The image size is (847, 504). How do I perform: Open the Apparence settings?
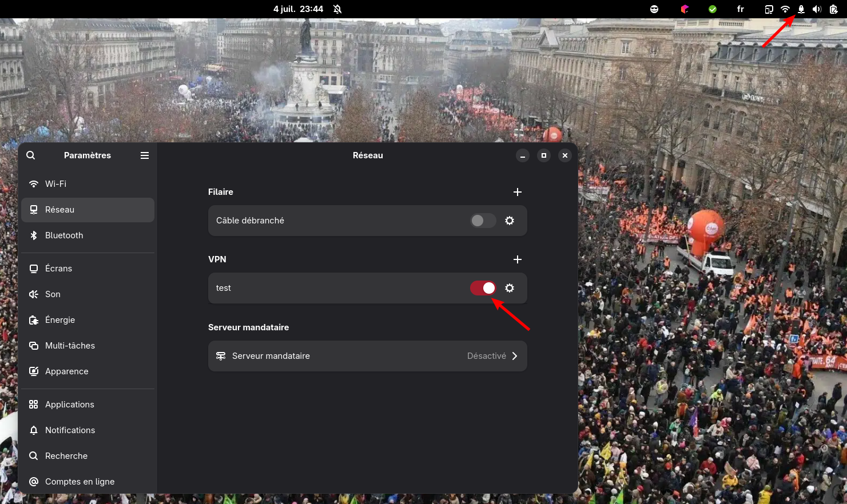tap(88, 371)
